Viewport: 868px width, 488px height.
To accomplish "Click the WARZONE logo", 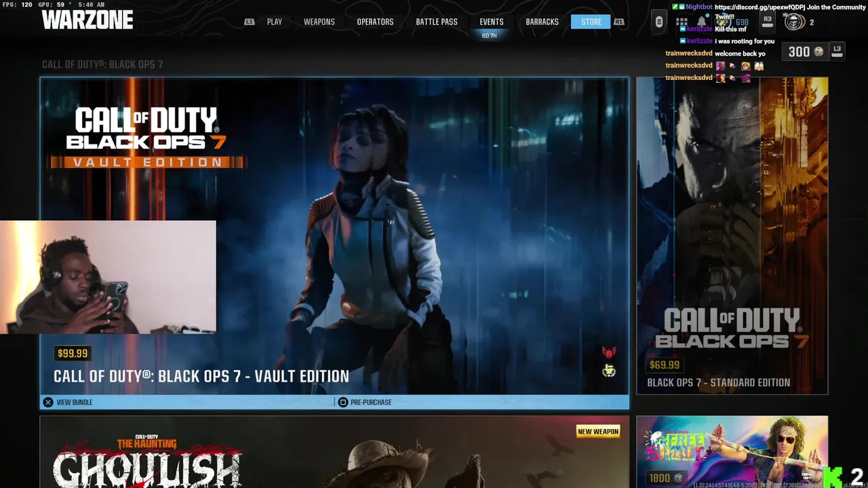I will 87,20.
